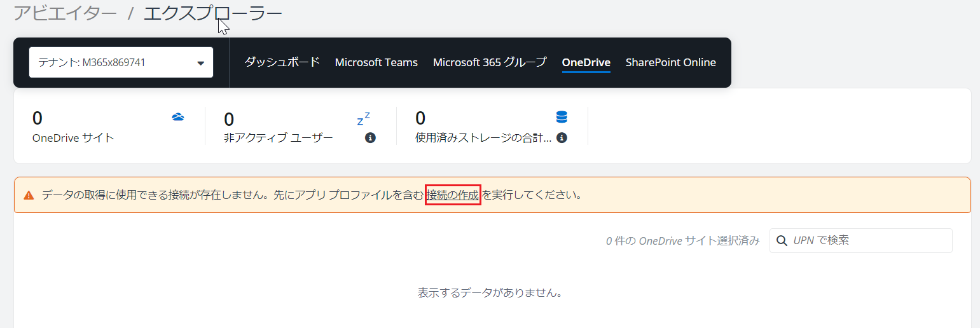
Task: Open the tenant M365x869741 dropdown
Action: [121, 62]
